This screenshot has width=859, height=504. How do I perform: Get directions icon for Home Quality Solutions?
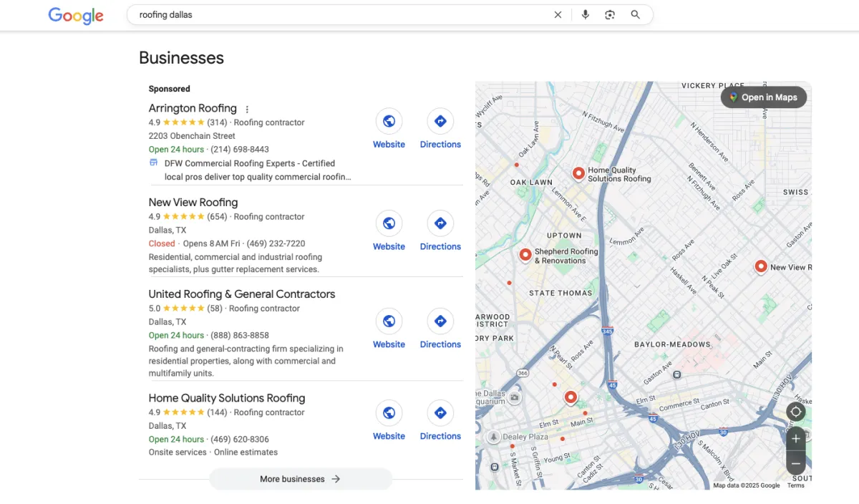click(440, 413)
